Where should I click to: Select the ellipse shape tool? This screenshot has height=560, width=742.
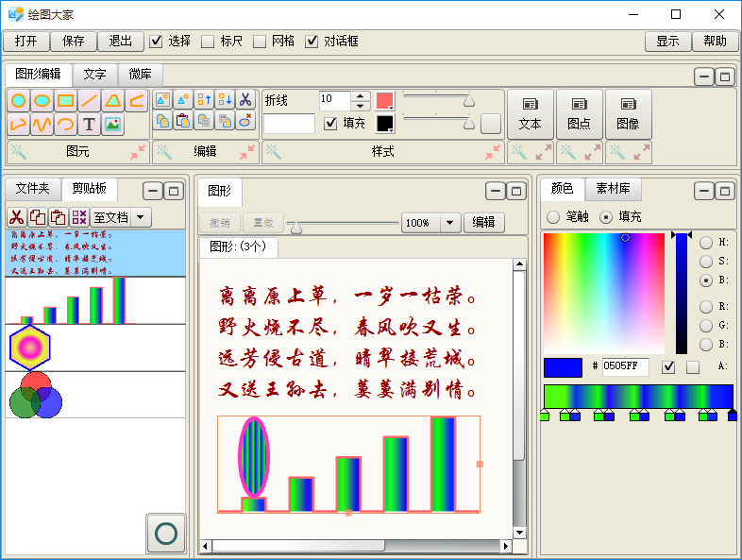tap(42, 100)
